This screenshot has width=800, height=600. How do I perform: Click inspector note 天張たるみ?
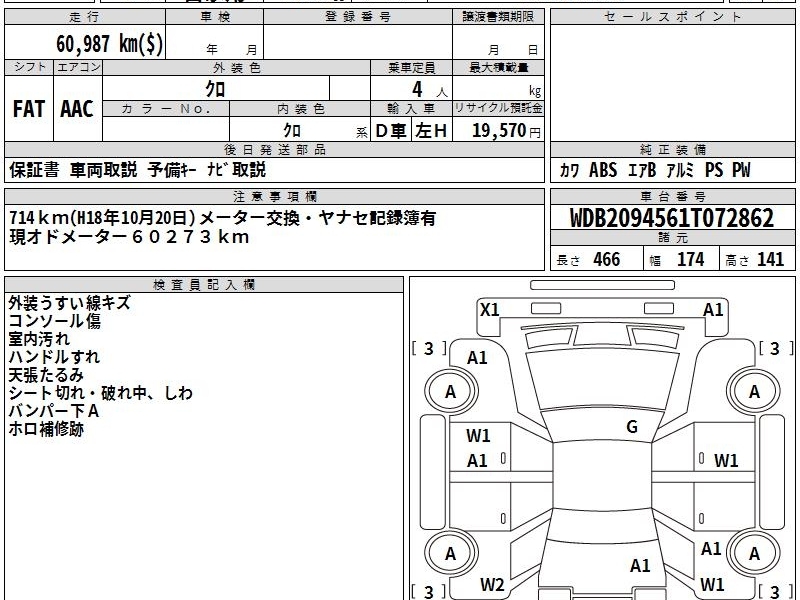click(x=46, y=375)
